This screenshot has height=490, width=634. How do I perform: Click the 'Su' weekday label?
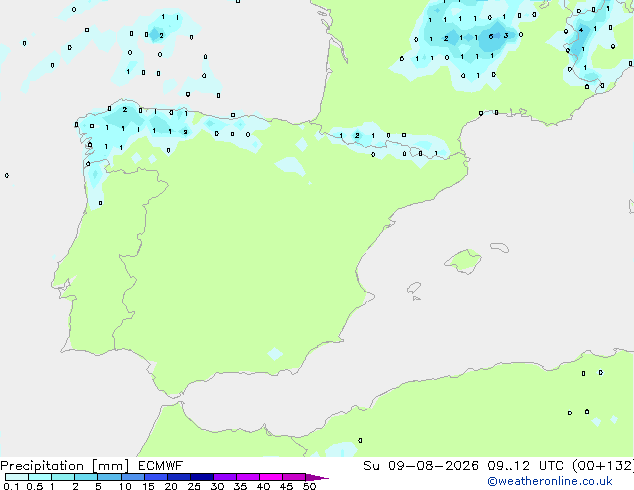pyautogui.click(x=371, y=465)
